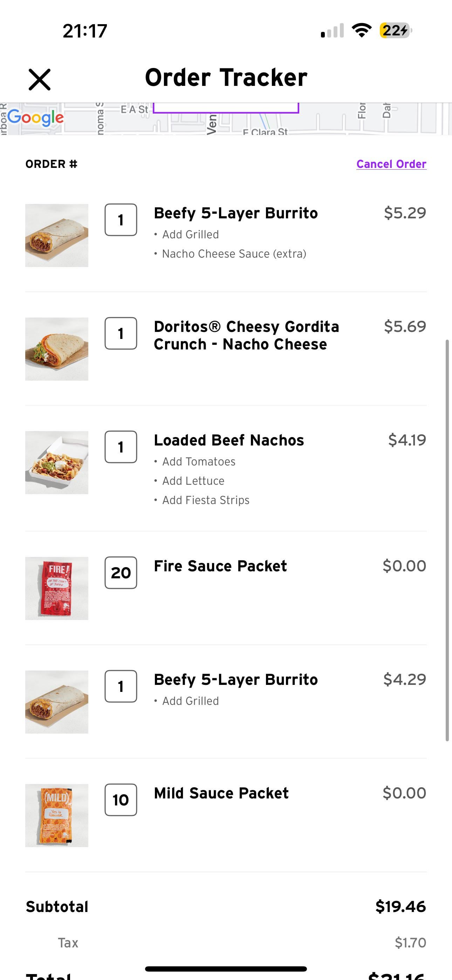Tap the cellular signal bars icon

(x=332, y=31)
